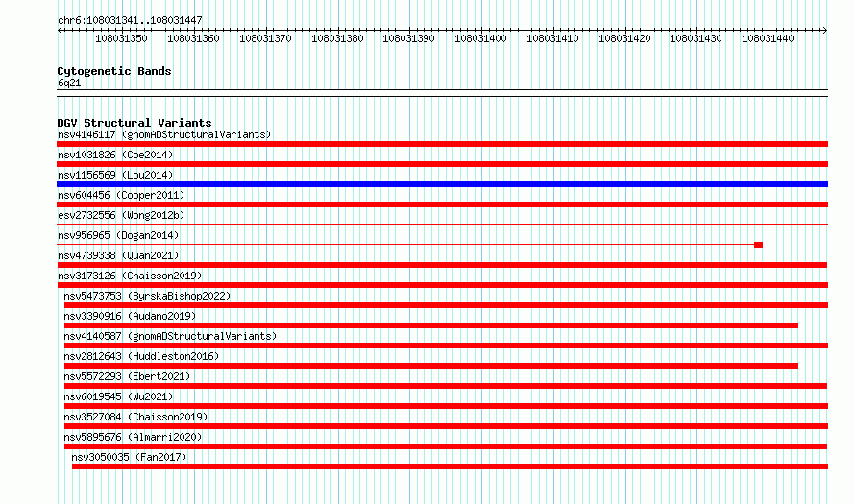Image resolution: width=855 pixels, height=504 pixels.
Task: Click ruler position 108031380
Action: coord(337,38)
